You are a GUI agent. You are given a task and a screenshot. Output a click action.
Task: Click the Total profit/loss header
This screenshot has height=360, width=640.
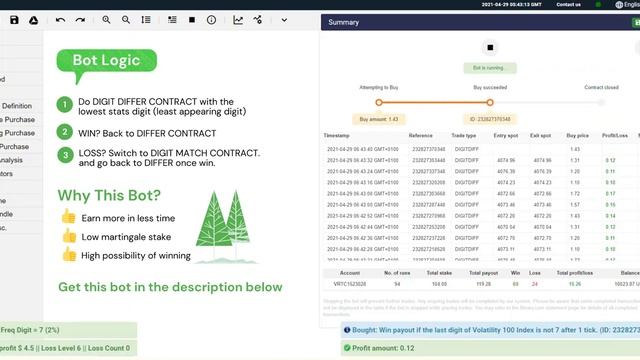[x=575, y=273]
